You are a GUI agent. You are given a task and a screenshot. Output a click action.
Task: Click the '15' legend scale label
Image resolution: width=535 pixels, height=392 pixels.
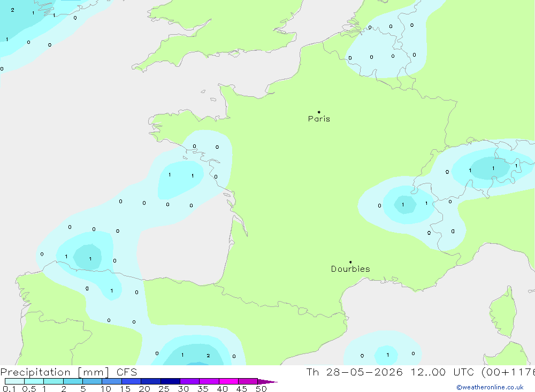[x=125, y=389]
